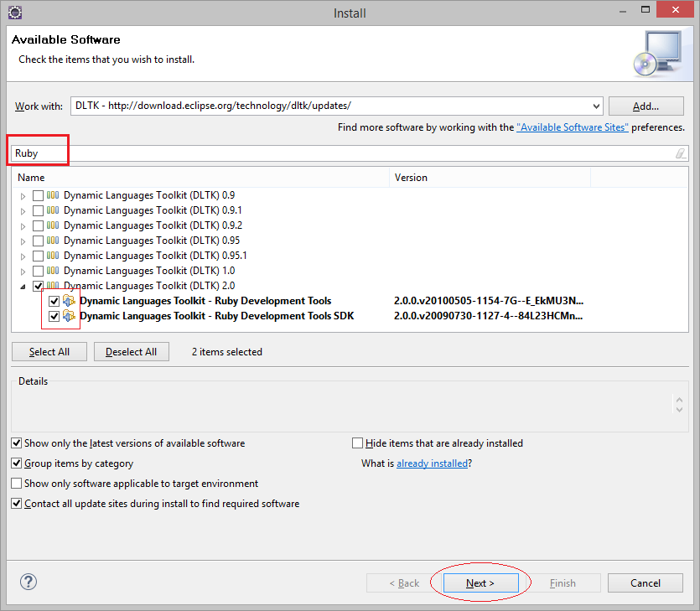
Task: Click the 2 items selected label
Action: coord(227,352)
